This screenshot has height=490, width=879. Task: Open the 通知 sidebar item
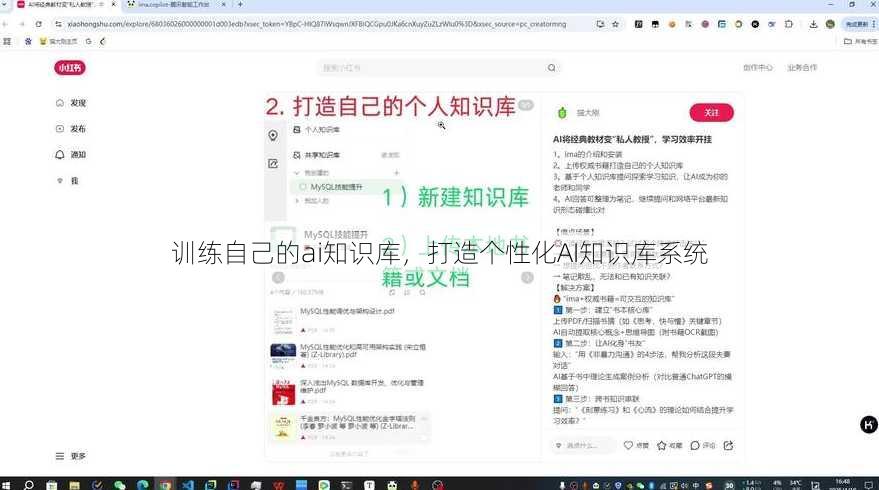[71, 155]
